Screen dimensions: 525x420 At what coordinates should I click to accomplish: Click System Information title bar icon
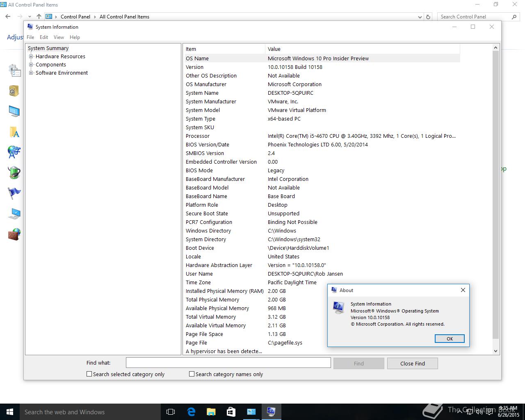[30, 27]
